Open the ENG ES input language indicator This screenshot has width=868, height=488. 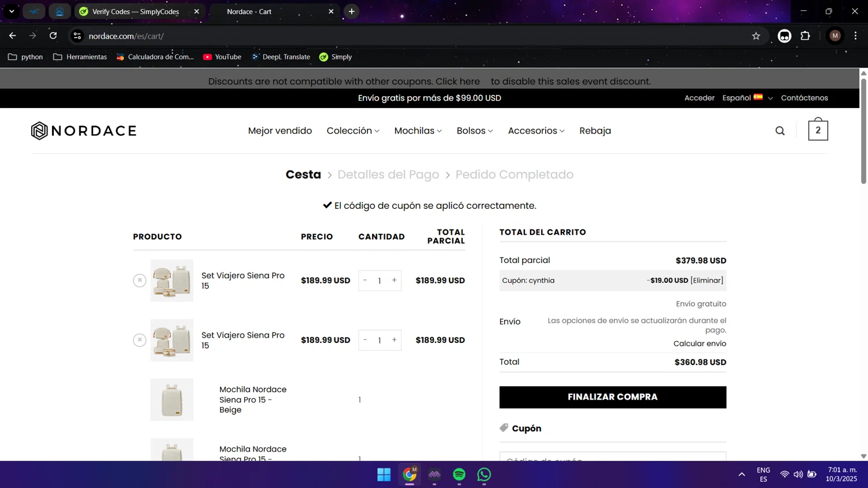763,475
